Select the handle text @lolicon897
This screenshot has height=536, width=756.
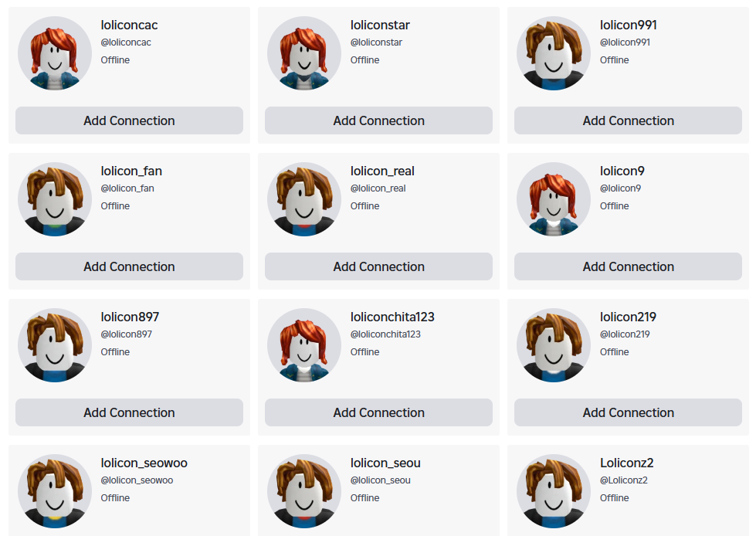pyautogui.click(x=127, y=334)
